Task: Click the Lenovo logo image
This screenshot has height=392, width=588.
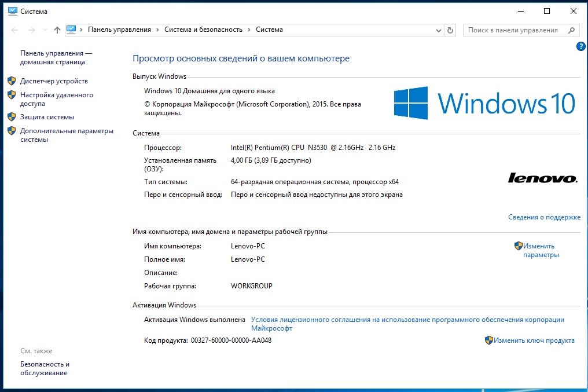Action: click(x=542, y=178)
